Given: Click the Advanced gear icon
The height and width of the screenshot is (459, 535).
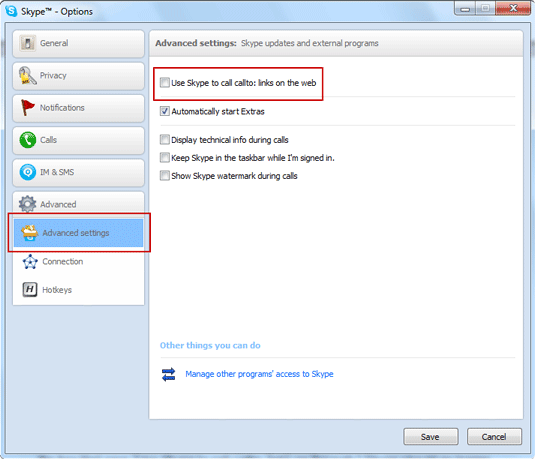Looking at the screenshot, I should point(27,204).
